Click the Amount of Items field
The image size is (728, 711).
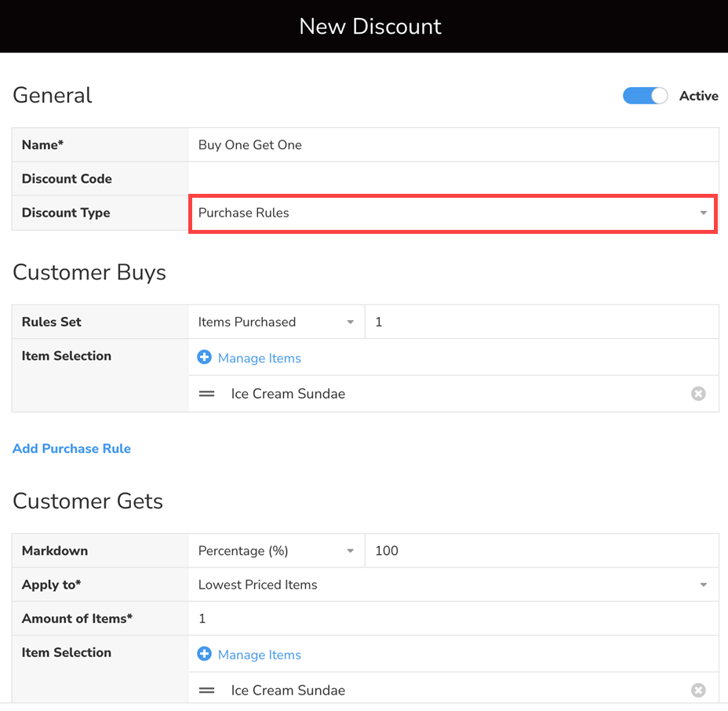point(453,619)
